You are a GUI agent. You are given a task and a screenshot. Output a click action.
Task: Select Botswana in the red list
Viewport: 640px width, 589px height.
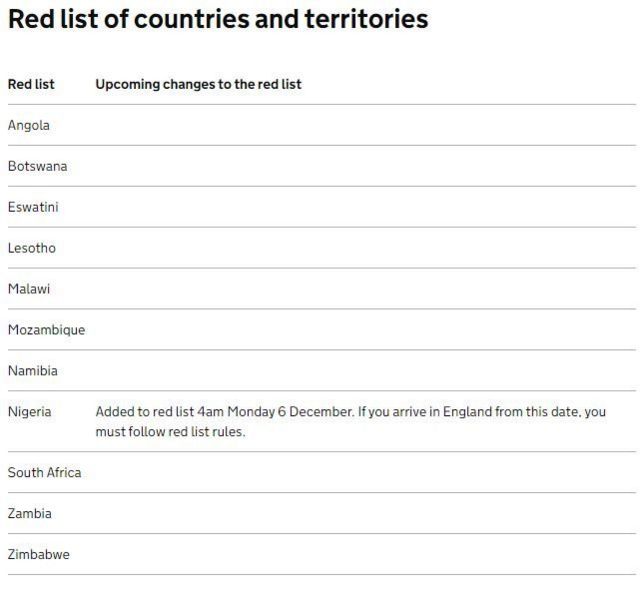pos(37,166)
